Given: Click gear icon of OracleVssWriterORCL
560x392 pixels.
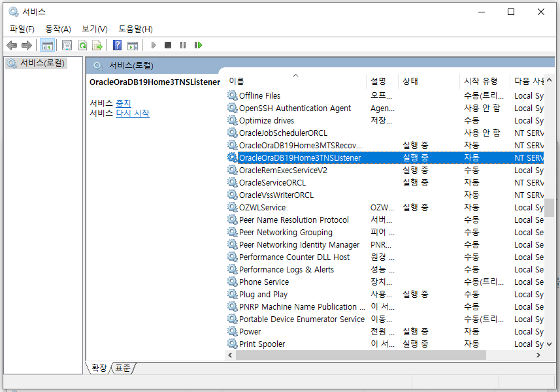Looking at the screenshot, I should tap(233, 195).
